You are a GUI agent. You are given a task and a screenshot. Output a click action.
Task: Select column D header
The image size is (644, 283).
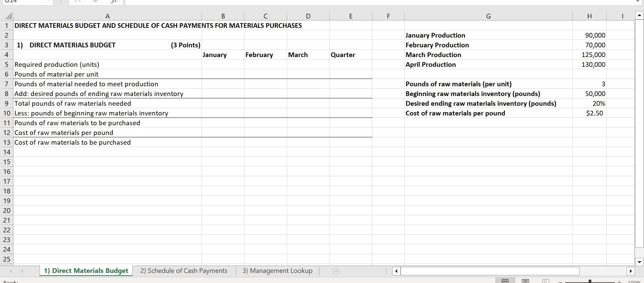pos(308,16)
